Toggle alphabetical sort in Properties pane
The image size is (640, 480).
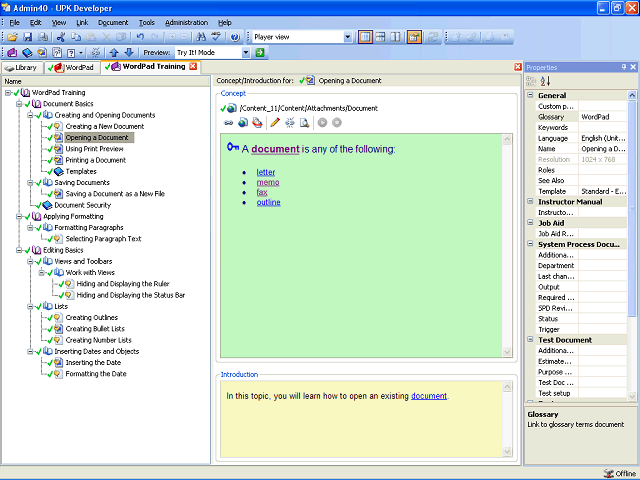pyautogui.click(x=545, y=81)
